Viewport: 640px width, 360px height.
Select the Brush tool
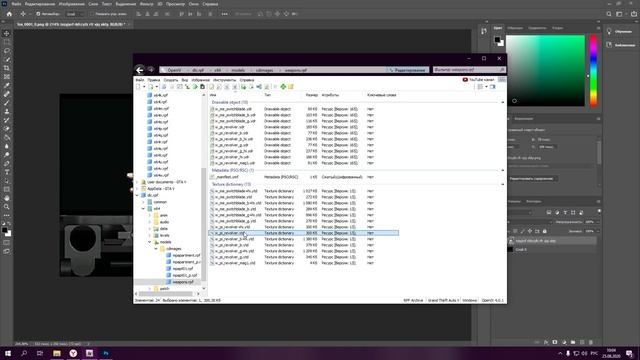7,102
